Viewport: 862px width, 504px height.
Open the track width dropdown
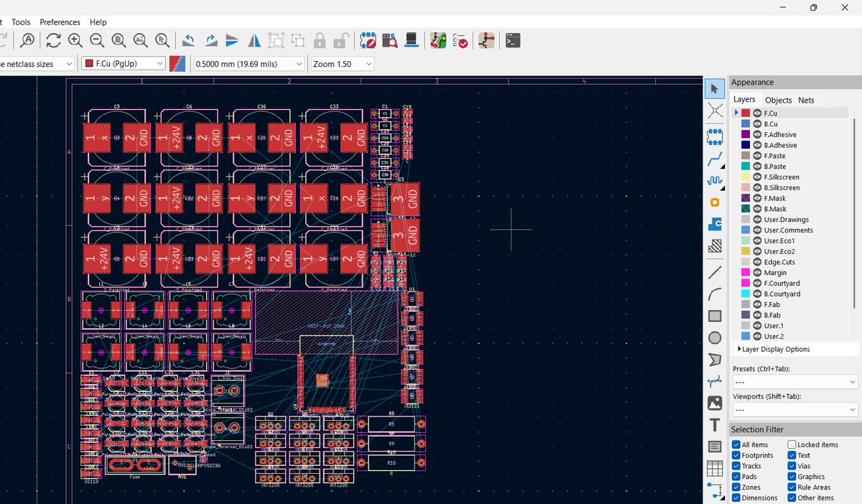[248, 63]
